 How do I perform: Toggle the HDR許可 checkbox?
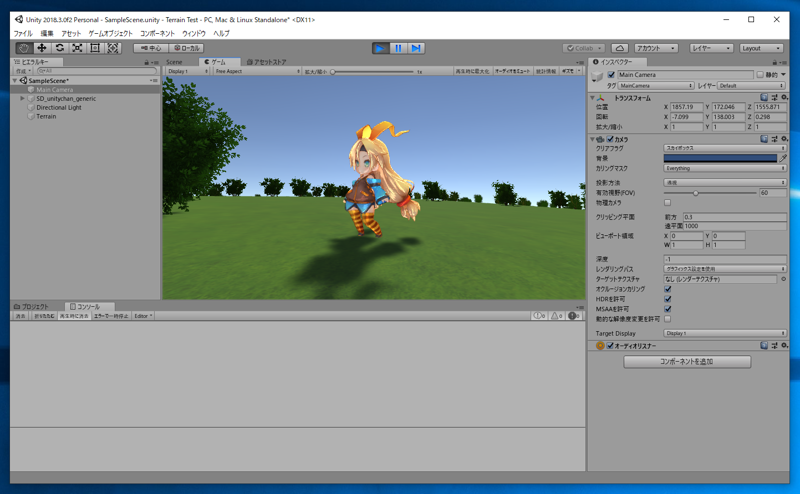point(667,299)
